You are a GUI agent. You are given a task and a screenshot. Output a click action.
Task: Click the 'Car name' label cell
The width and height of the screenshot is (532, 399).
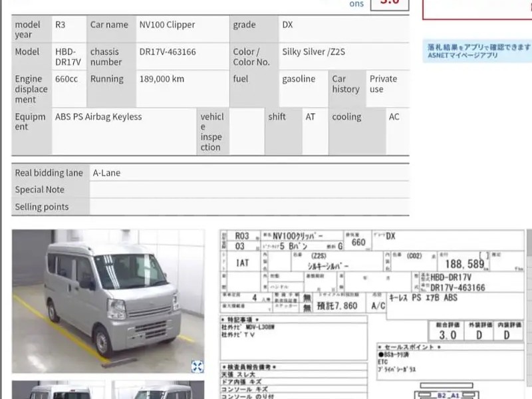(111, 29)
